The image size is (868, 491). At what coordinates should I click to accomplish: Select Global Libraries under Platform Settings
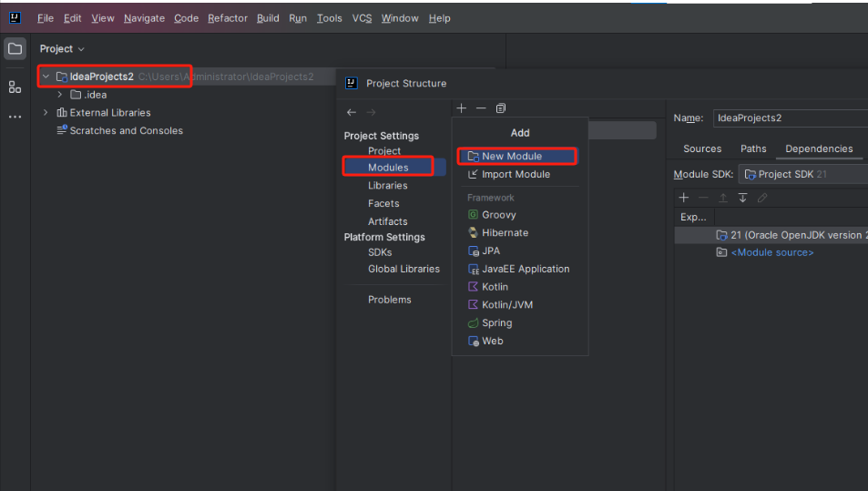tap(403, 269)
